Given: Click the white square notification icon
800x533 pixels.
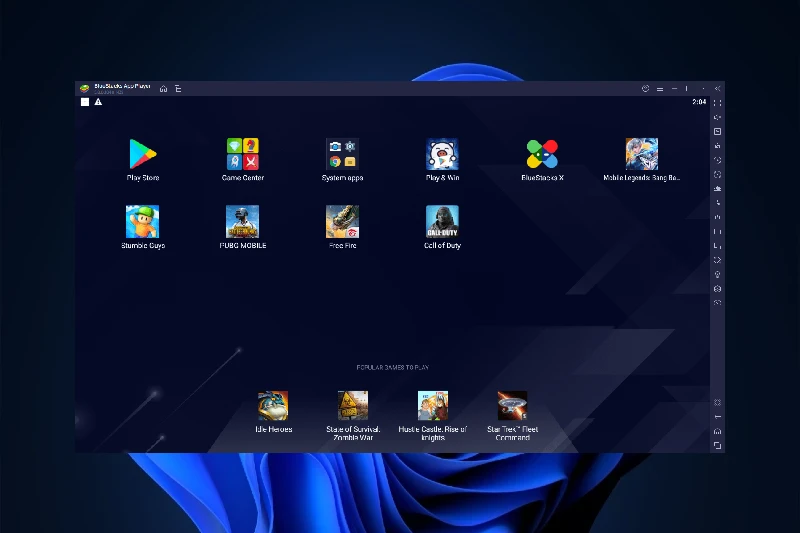Looking at the screenshot, I should pos(85,102).
